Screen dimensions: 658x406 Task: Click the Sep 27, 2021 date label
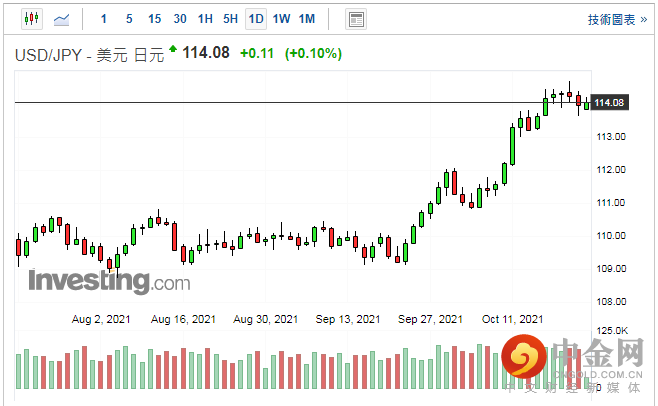pos(430,320)
